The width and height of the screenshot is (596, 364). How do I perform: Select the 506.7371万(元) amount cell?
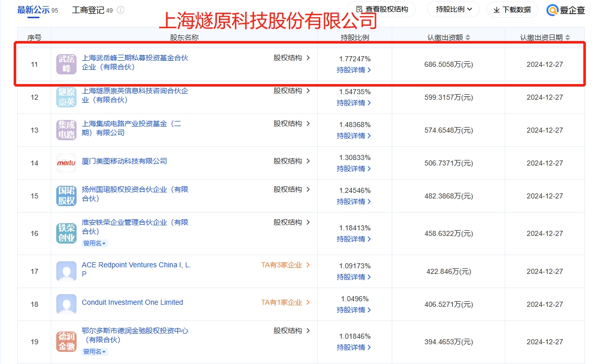pyautogui.click(x=449, y=163)
